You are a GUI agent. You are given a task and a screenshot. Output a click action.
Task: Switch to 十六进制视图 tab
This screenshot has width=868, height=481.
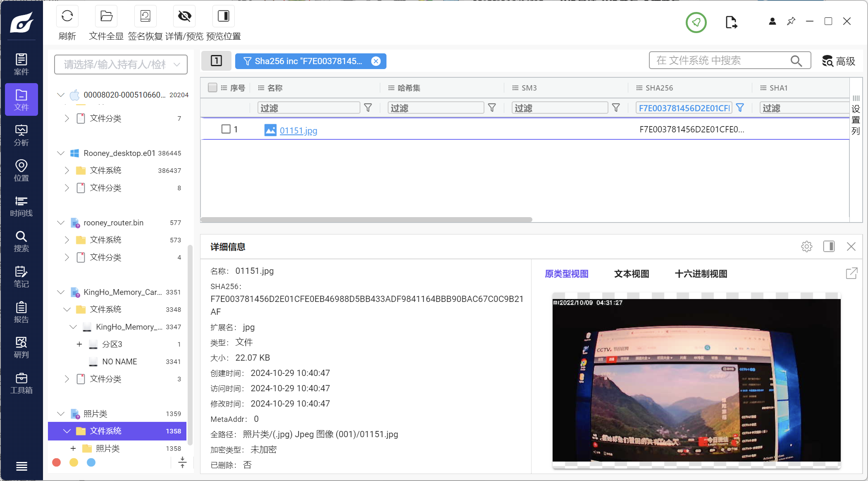701,274
